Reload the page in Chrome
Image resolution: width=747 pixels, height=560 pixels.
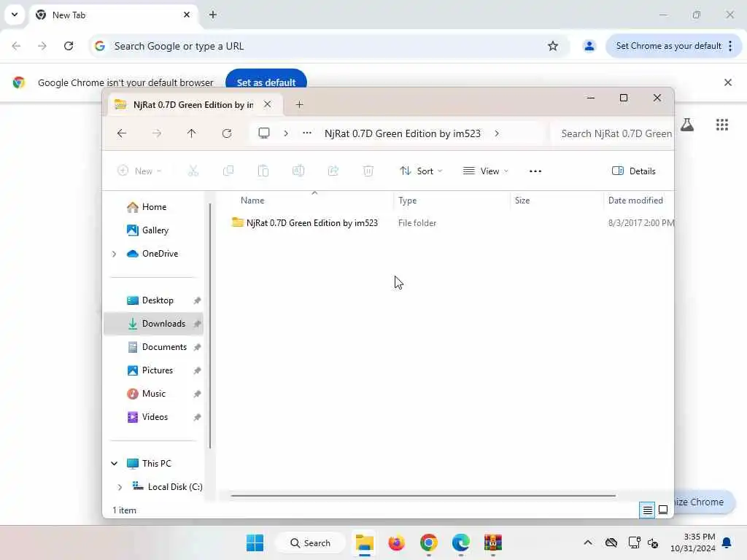69,46
